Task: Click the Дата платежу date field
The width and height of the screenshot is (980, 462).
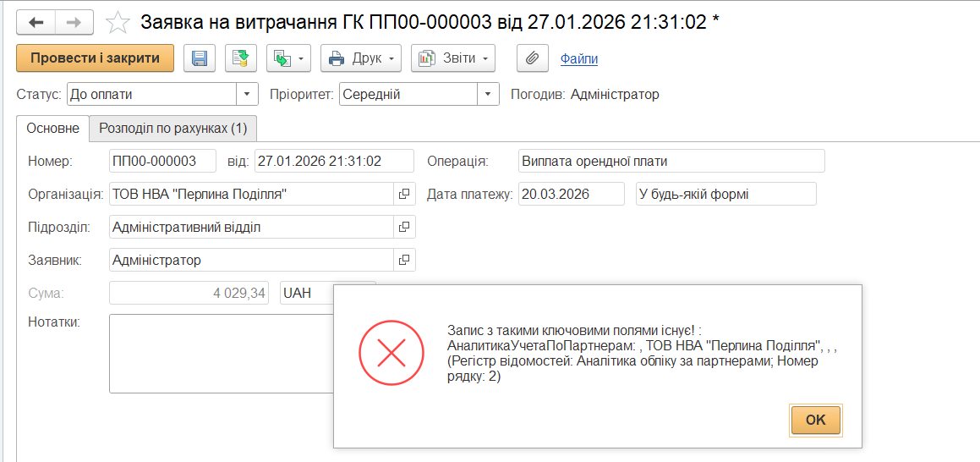Action: [571, 194]
